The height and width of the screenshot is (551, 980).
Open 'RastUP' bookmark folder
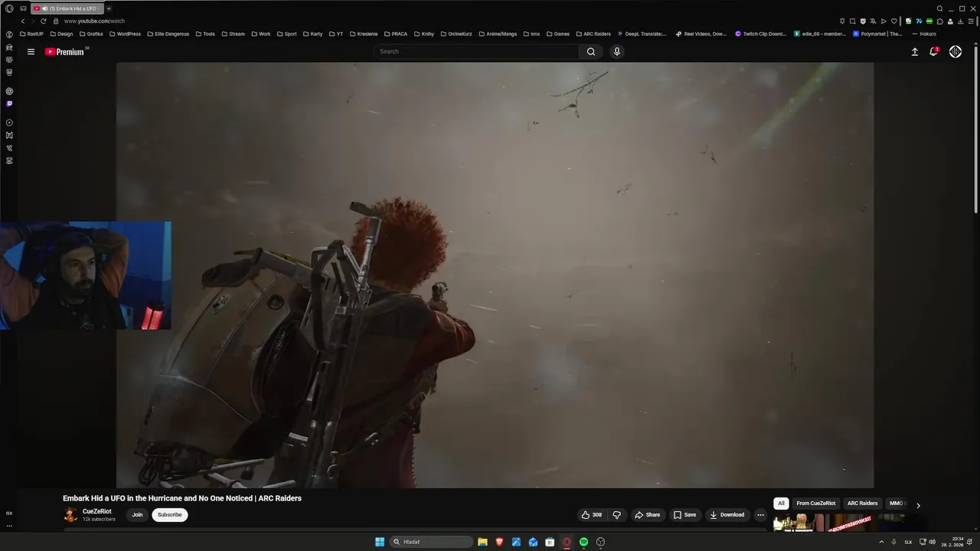pyautogui.click(x=31, y=34)
